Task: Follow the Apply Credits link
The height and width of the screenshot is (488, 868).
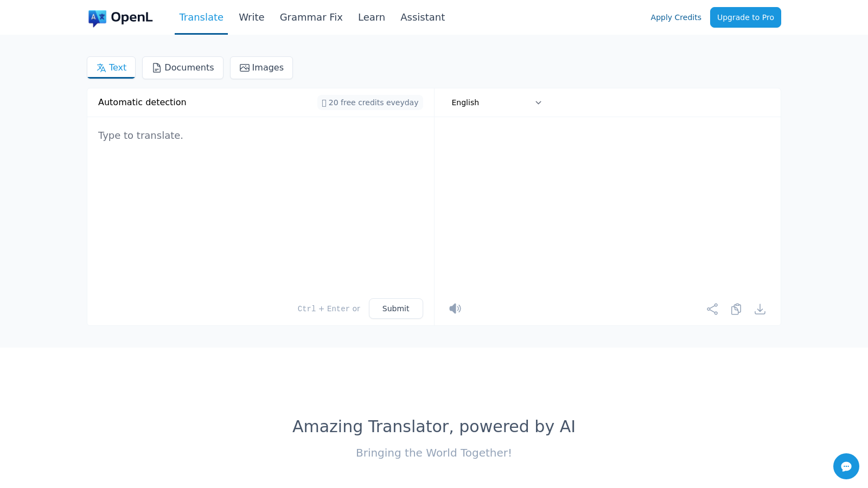Action: 675,17
